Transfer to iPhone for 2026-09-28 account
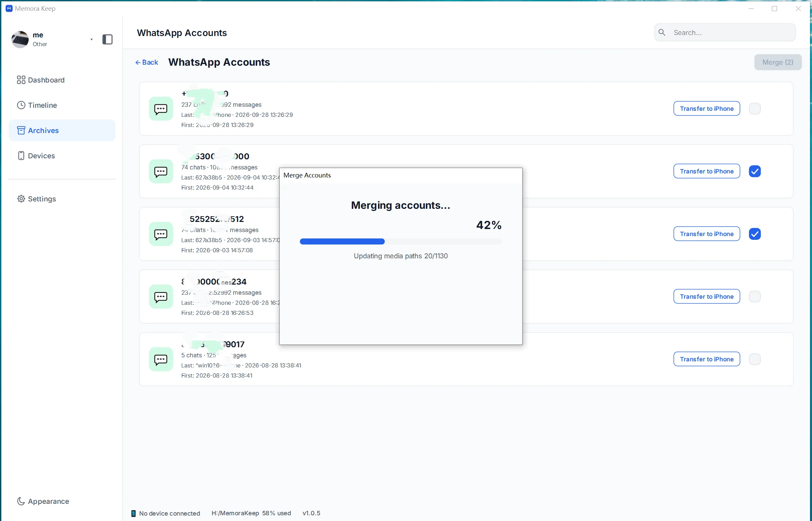The image size is (812, 521). (707, 108)
